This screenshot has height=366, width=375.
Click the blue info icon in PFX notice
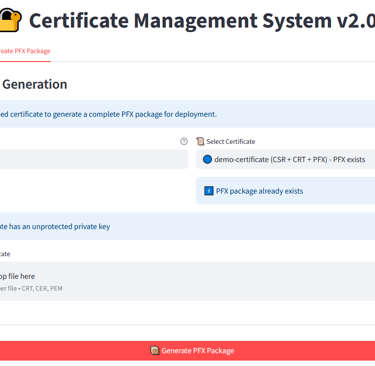tap(209, 191)
